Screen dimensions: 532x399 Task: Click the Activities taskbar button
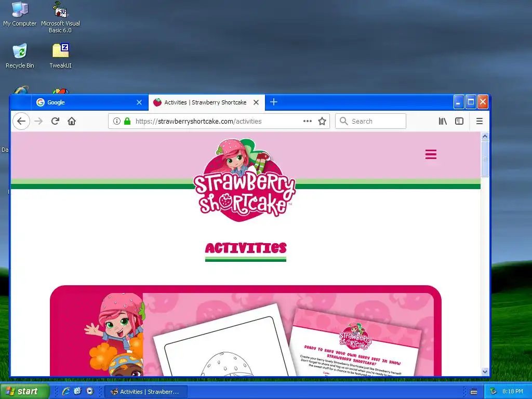pos(146,392)
